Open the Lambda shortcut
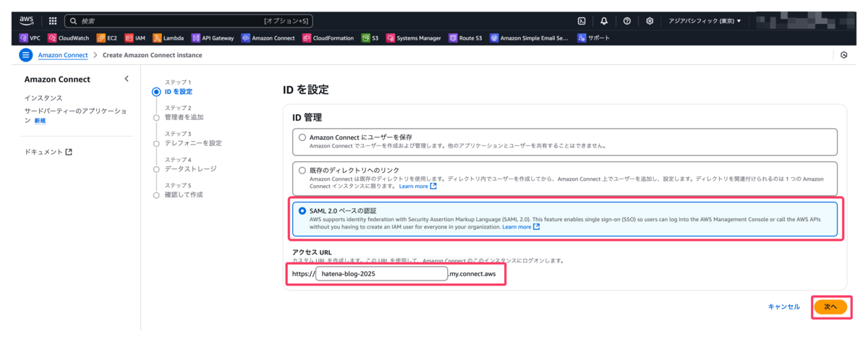This screenshot has height=342, width=868. click(168, 38)
